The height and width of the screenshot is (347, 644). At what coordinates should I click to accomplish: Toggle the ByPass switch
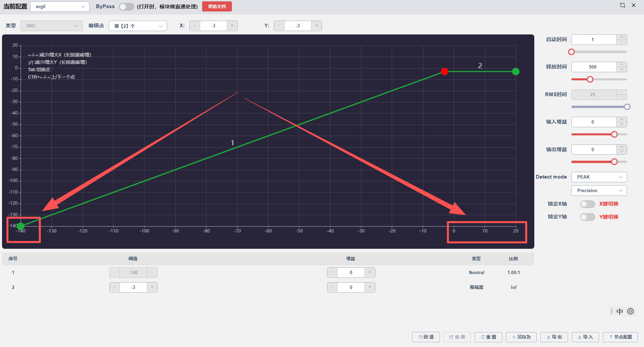pos(126,7)
